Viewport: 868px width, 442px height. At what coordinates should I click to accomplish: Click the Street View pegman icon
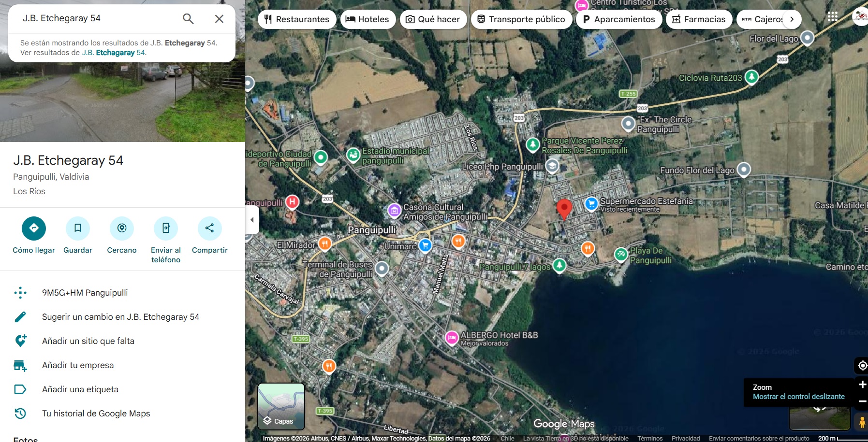click(862, 422)
